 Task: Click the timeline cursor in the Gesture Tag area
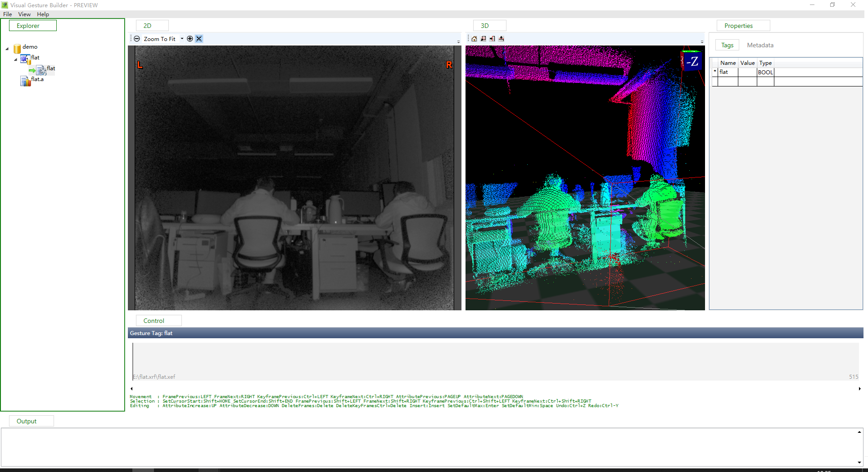click(132, 360)
